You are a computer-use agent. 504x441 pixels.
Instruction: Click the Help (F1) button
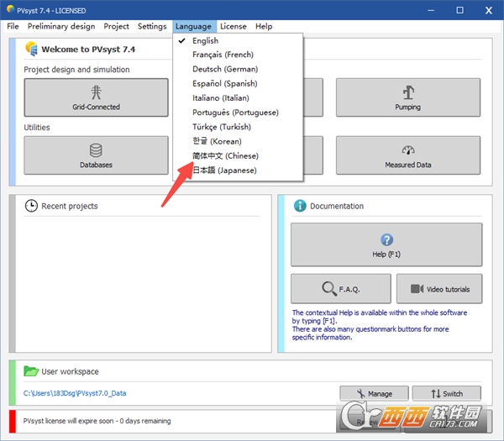pos(386,244)
